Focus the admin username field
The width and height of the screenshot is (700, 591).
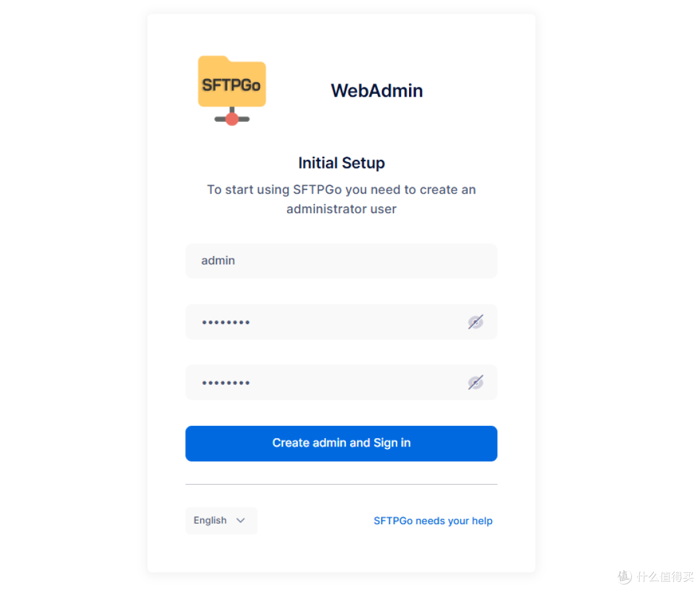coord(341,261)
